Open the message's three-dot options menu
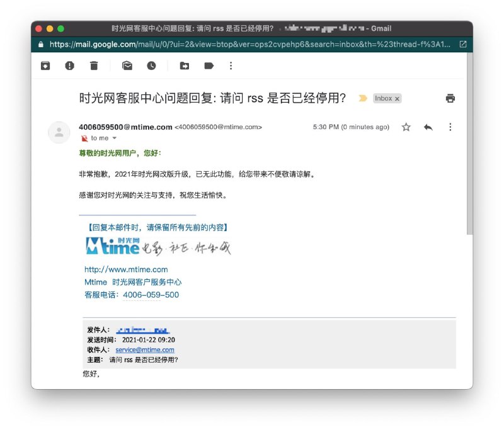This screenshot has height=430, width=504. point(450,127)
